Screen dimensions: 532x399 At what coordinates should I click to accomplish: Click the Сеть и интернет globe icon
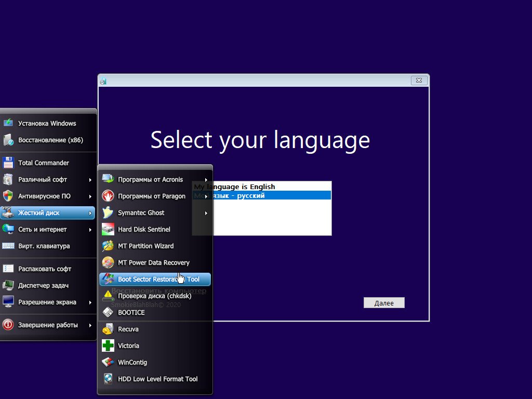tap(8, 229)
